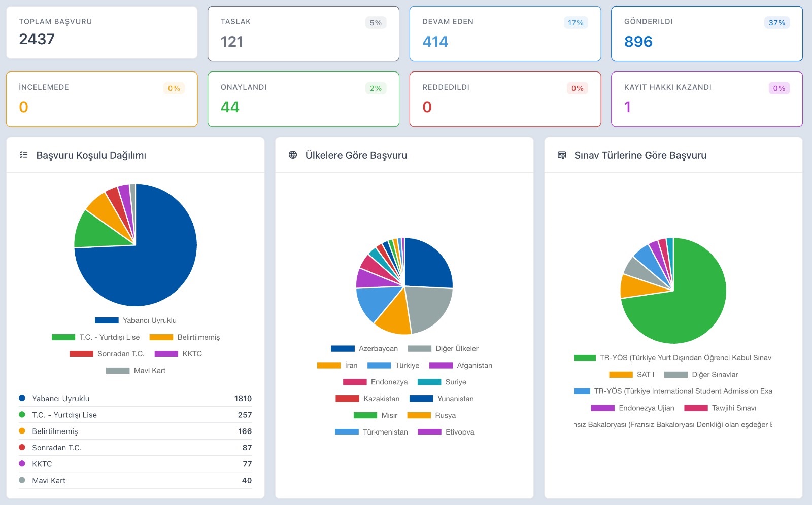The image size is (812, 505).
Task: Toggle Kazakistan legend entry
Action: tap(368, 399)
